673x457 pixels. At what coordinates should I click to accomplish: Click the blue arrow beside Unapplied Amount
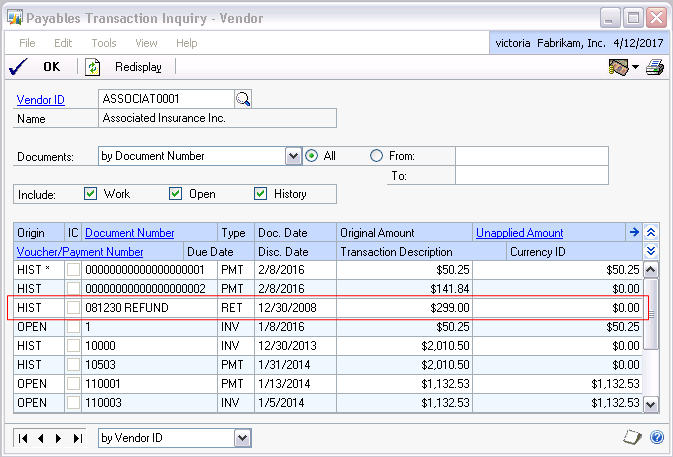[633, 233]
